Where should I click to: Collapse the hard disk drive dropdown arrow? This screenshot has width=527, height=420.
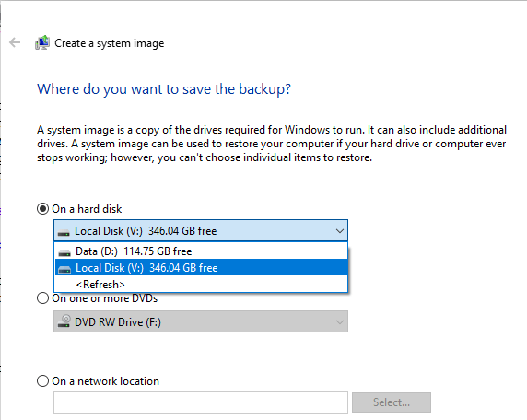coord(340,231)
